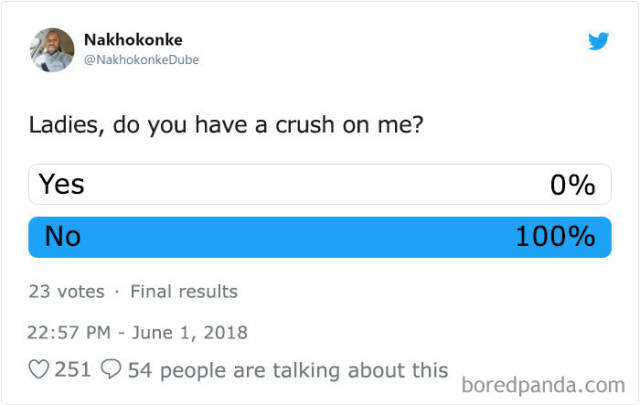The height and width of the screenshot is (405, 640).
Task: Like the tweet with the heart icon
Action: pos(40,371)
